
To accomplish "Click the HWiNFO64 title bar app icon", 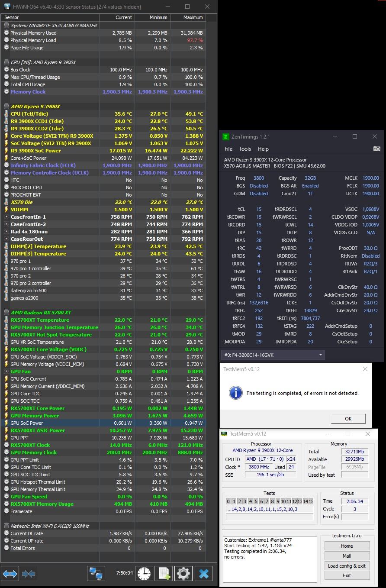I will (7, 6).
